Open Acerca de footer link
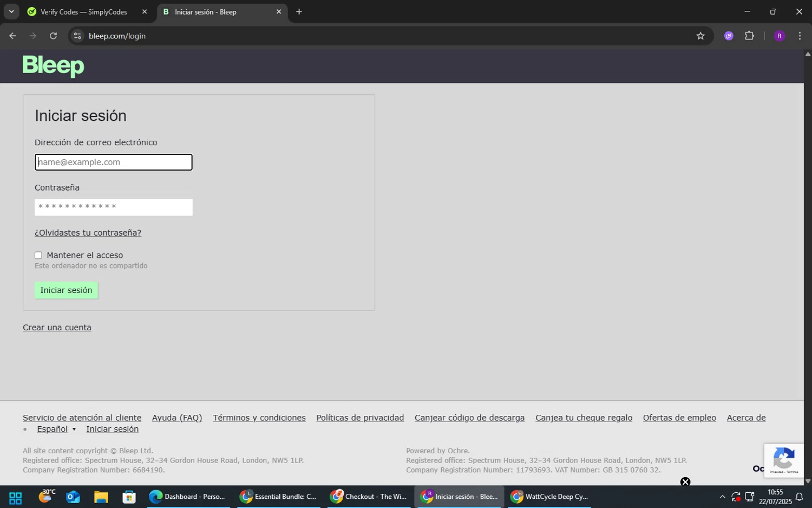Image resolution: width=812 pixels, height=508 pixels. (x=746, y=418)
